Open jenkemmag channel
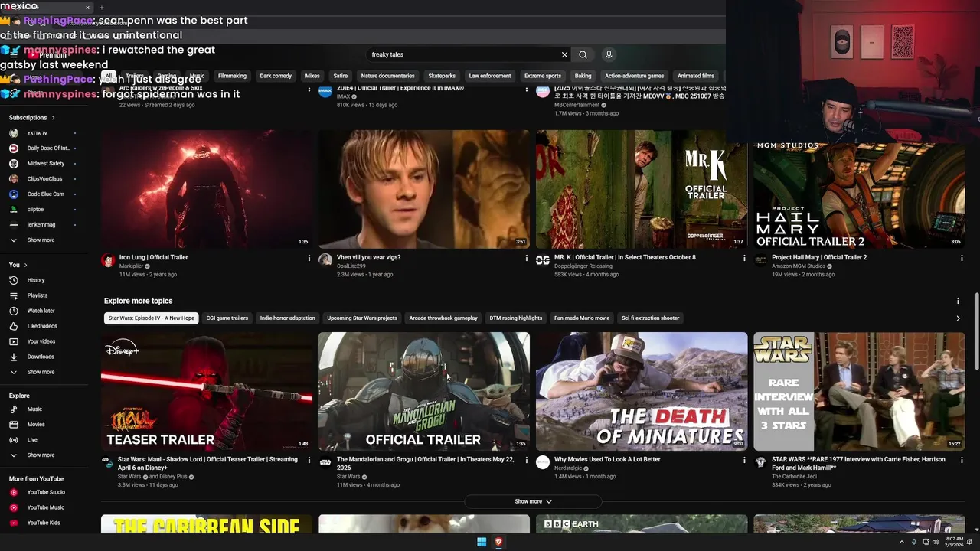The width and height of the screenshot is (980, 551). pos(41,225)
